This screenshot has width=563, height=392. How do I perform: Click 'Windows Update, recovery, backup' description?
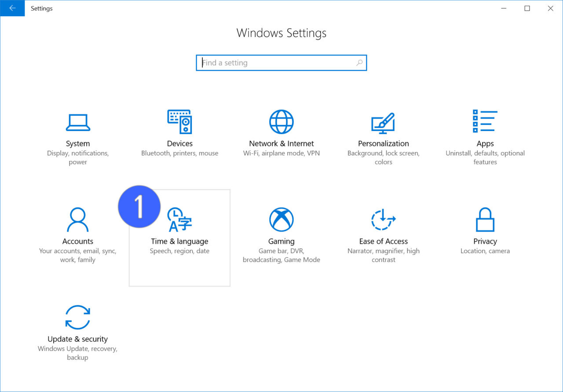78,353
